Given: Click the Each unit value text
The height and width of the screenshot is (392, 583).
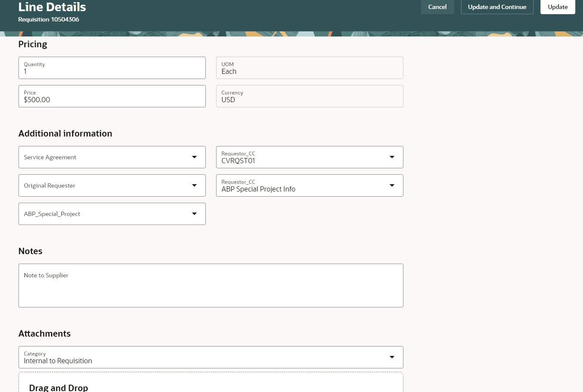Looking at the screenshot, I should pyautogui.click(x=229, y=72).
